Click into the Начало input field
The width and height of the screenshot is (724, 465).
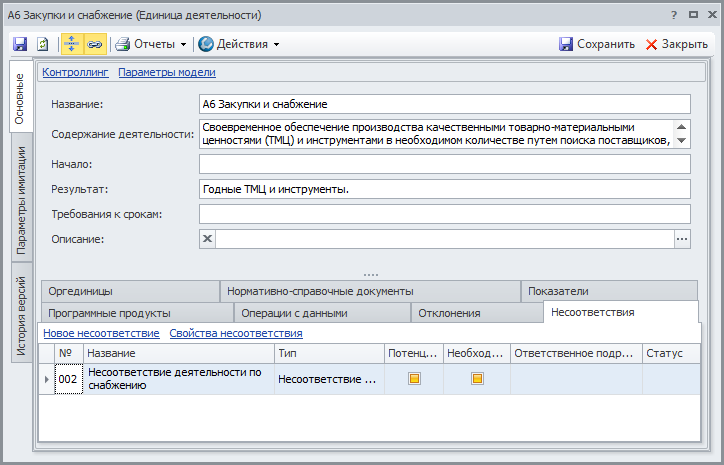coord(444,164)
